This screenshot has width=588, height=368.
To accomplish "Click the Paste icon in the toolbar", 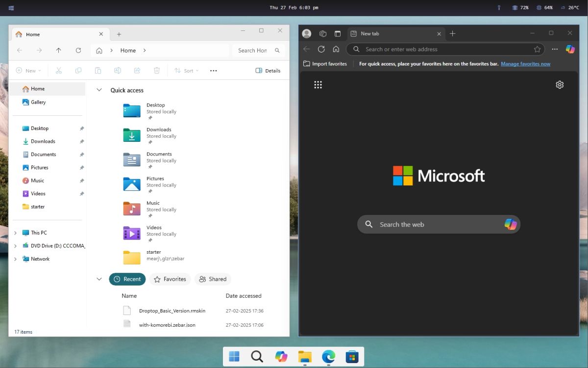I will (98, 70).
